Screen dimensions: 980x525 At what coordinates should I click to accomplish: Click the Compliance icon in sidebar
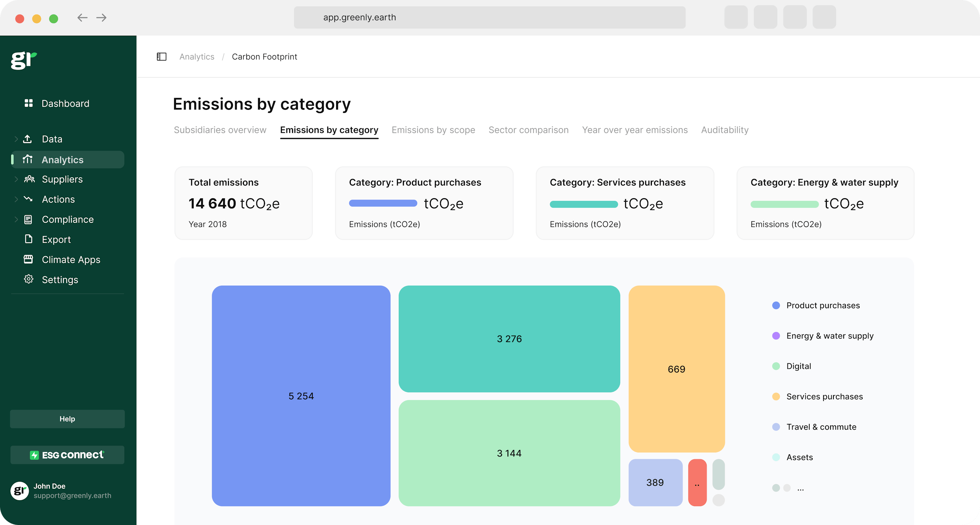tap(28, 219)
